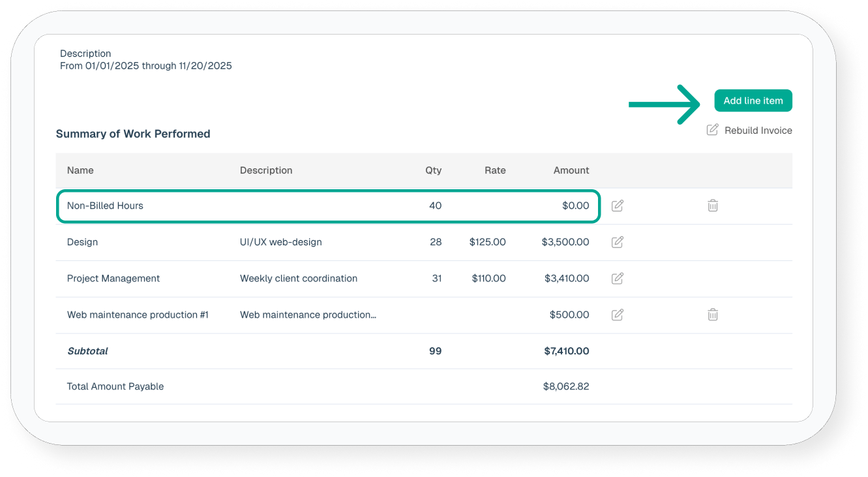This screenshot has height=477, width=868.
Task: Click the Subtotal amount $7,410.00
Action: 566,351
